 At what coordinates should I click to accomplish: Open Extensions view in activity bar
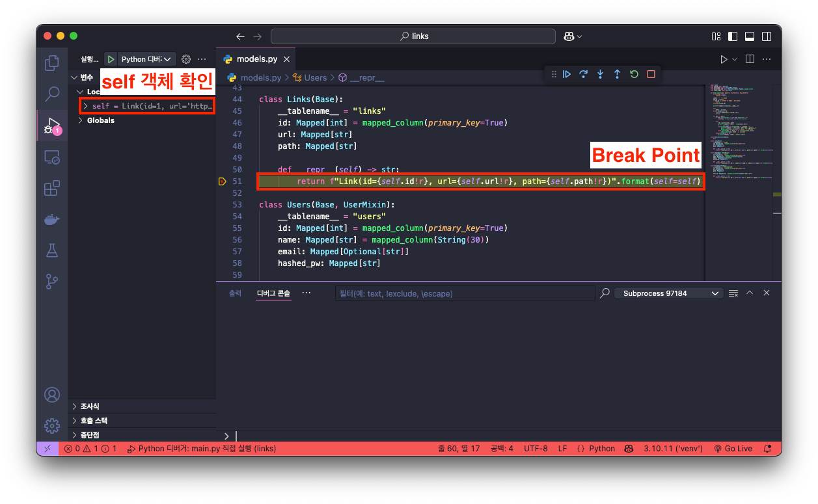click(51, 189)
